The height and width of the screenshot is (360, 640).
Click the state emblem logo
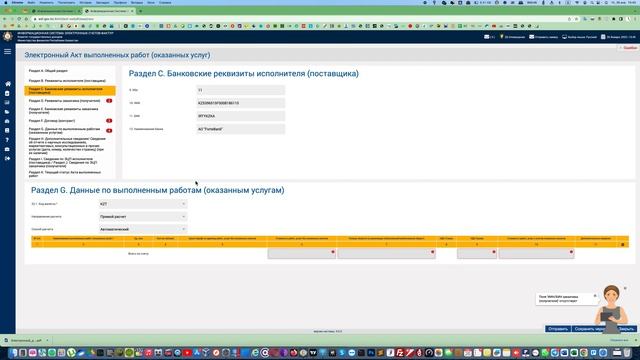point(8,36)
